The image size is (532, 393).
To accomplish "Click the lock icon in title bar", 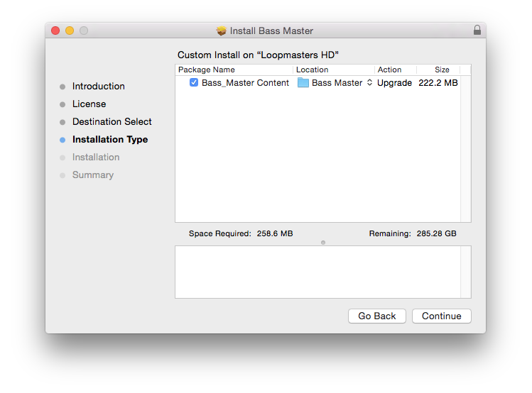I will [x=477, y=31].
